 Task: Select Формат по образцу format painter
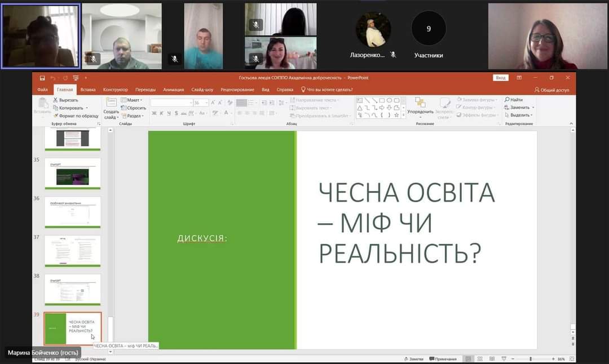click(76, 116)
